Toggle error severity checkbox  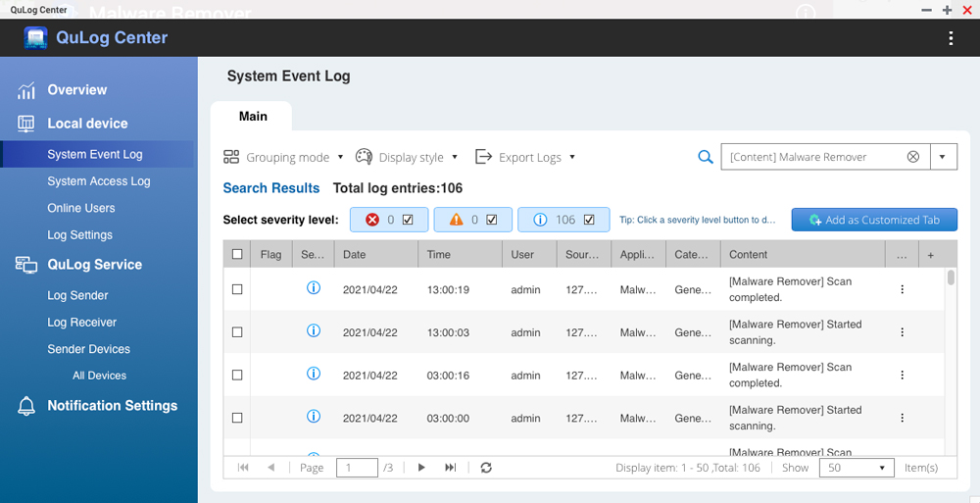[408, 220]
